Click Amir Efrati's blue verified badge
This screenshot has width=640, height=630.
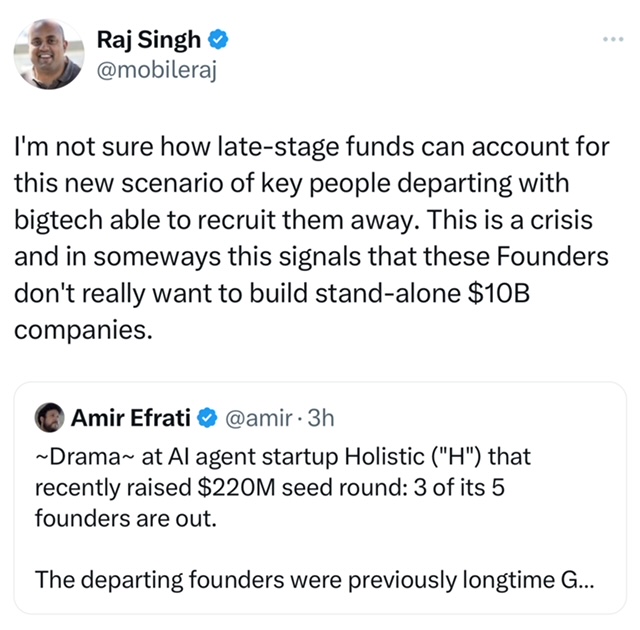click(x=205, y=417)
